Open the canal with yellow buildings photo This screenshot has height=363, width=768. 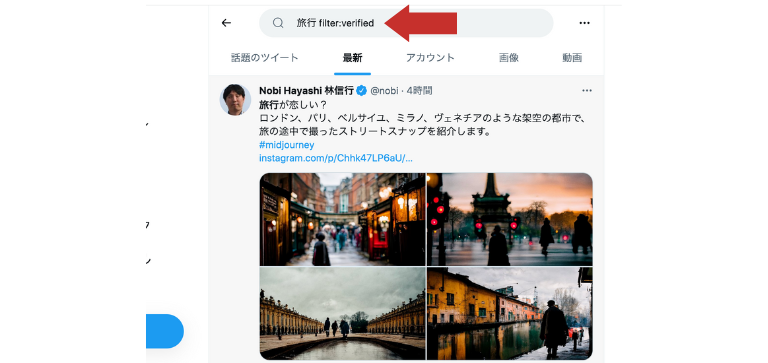tap(510, 314)
